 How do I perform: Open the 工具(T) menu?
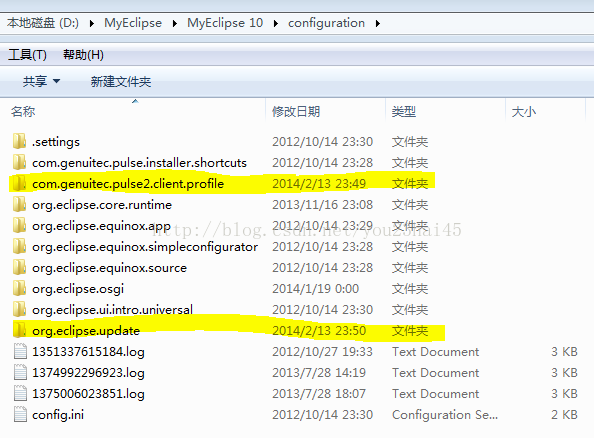[27, 55]
